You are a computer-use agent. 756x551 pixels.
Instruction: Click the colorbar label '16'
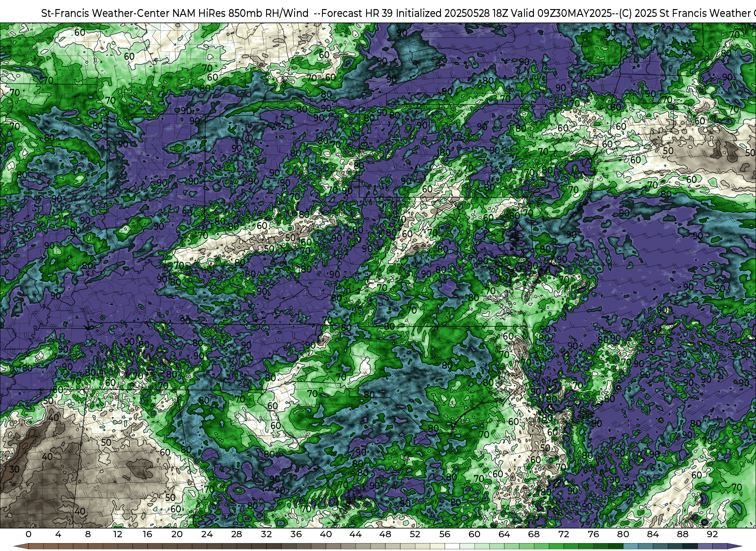(147, 534)
